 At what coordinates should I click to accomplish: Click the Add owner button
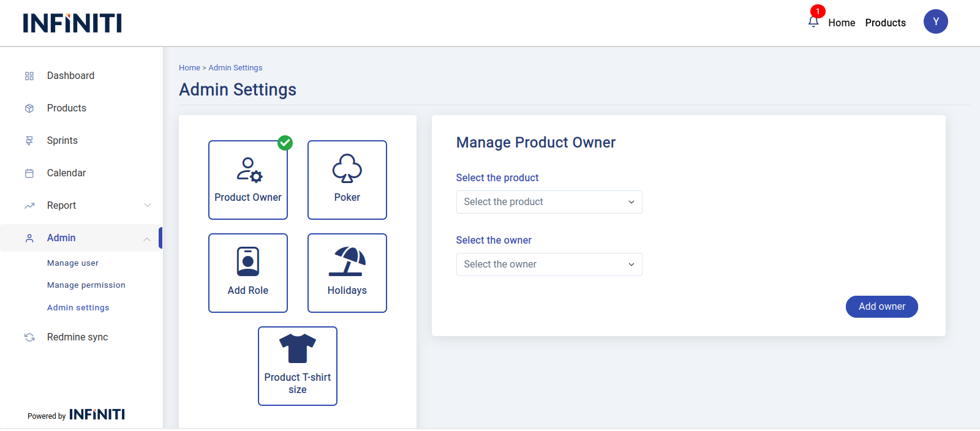pyautogui.click(x=881, y=307)
